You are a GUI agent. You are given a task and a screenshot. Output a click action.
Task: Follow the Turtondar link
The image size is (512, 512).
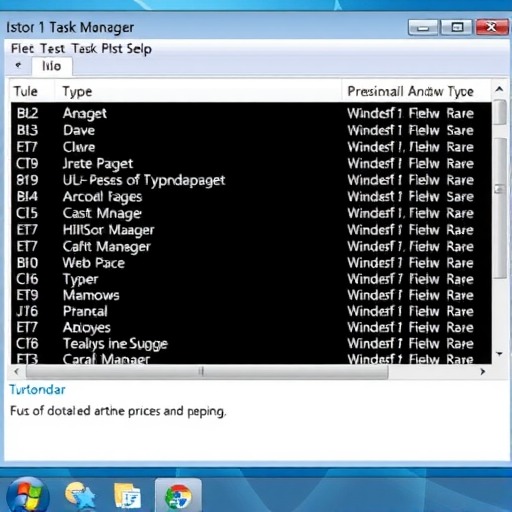37,389
